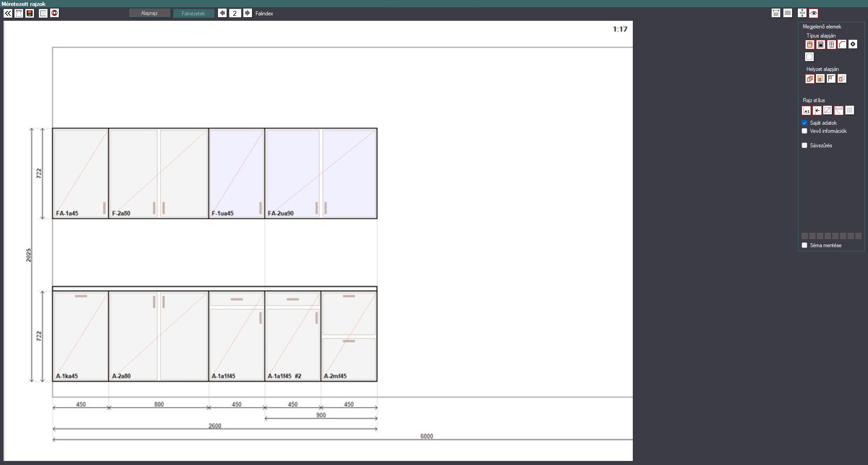Screen dimensions: 868x465
Task: Toggle the empty square type filter icon
Action: [x=810, y=56]
